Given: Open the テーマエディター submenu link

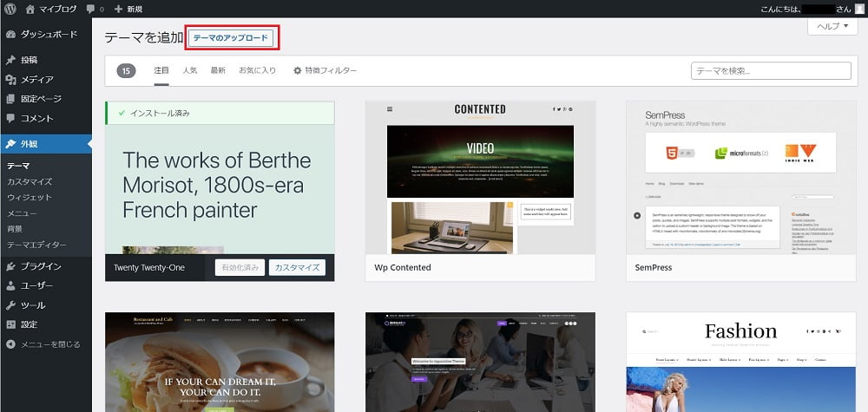Looking at the screenshot, I should 36,245.
